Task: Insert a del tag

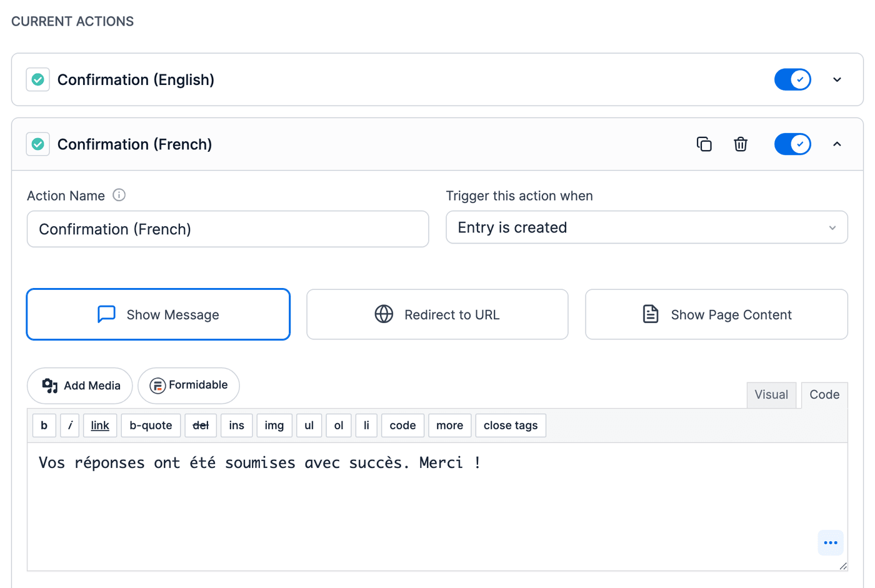Action: (201, 426)
